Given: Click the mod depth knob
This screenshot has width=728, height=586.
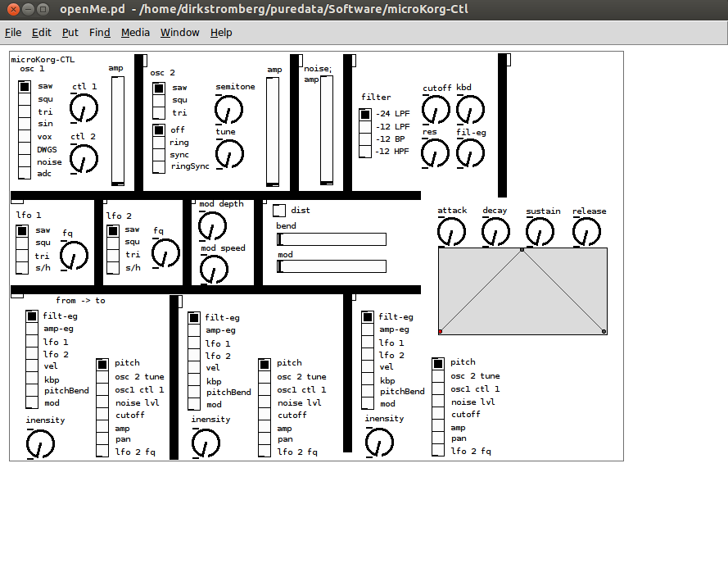Looking at the screenshot, I should pyautogui.click(x=213, y=225).
